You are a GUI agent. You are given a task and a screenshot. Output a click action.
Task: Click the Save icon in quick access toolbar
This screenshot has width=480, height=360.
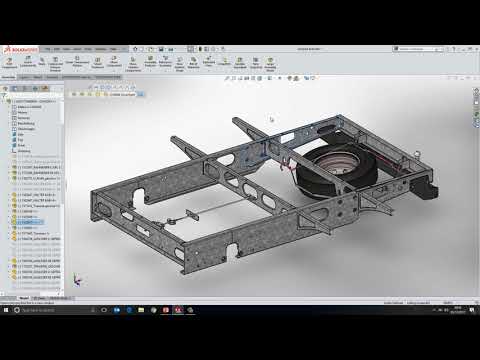click(x=161, y=49)
